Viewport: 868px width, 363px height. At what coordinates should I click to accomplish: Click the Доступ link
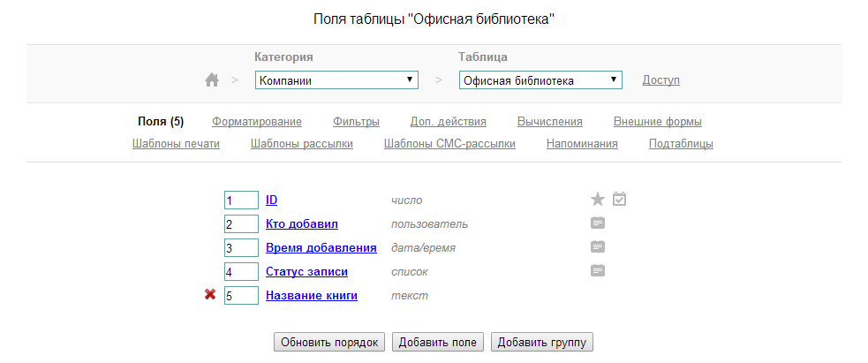[x=660, y=80]
